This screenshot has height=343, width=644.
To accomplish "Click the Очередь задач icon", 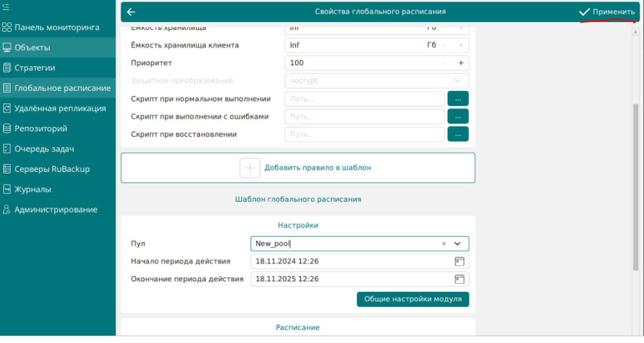I will tap(7, 148).
